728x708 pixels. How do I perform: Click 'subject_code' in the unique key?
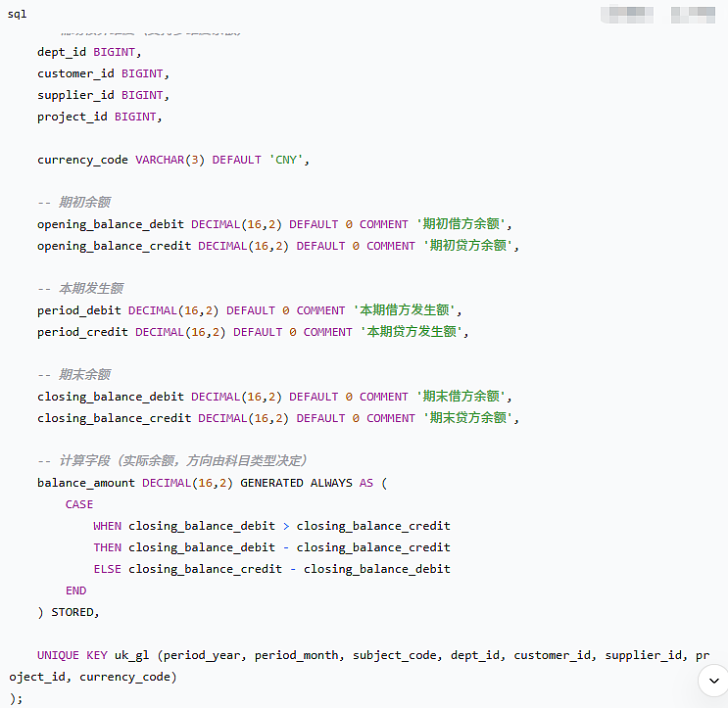(x=395, y=655)
